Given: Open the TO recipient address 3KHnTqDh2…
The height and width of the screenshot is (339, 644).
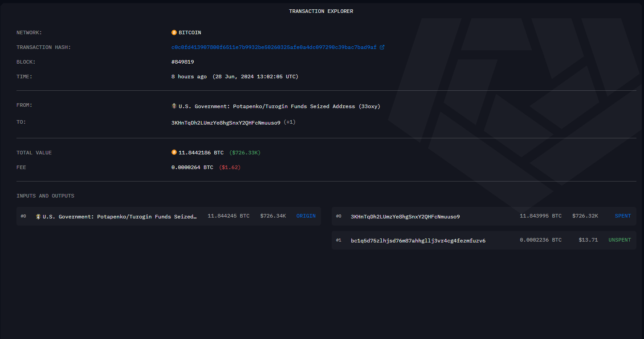Looking at the screenshot, I should 226,122.
